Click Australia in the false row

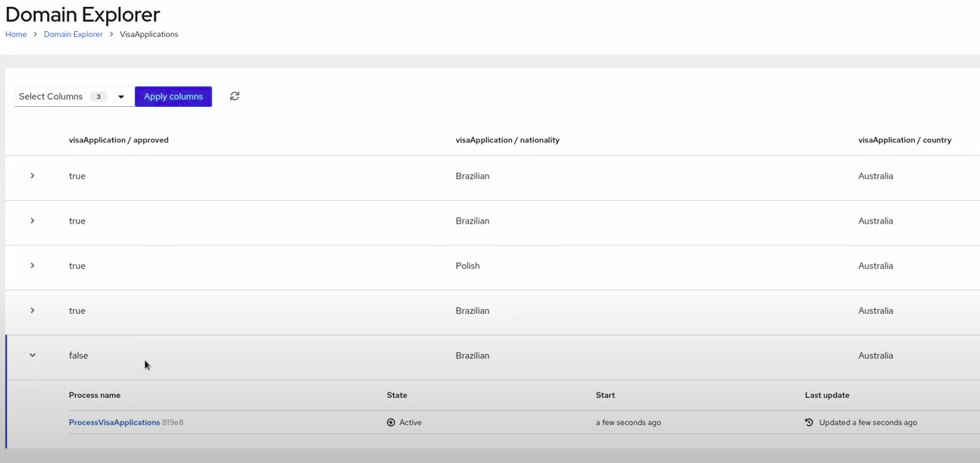click(x=875, y=355)
